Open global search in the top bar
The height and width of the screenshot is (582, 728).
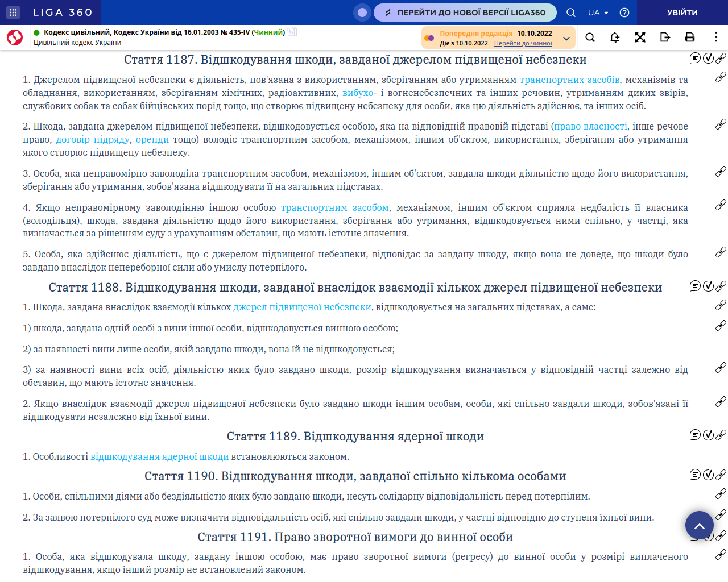(571, 13)
